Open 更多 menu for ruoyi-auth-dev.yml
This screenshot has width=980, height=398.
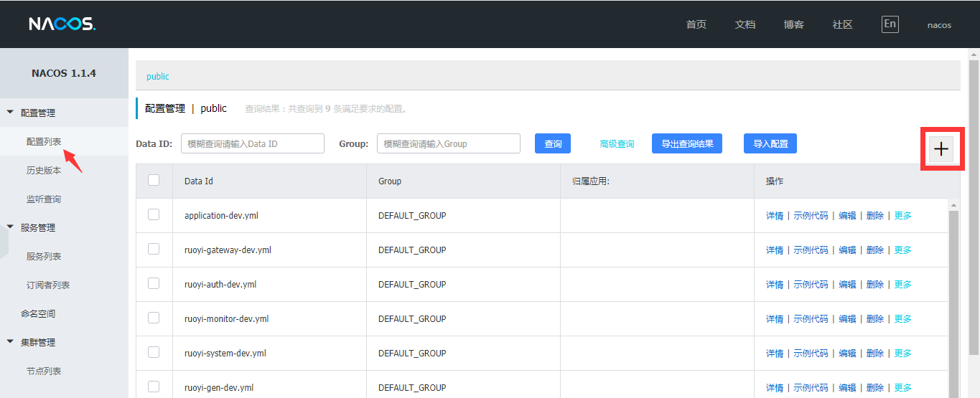[x=903, y=285]
